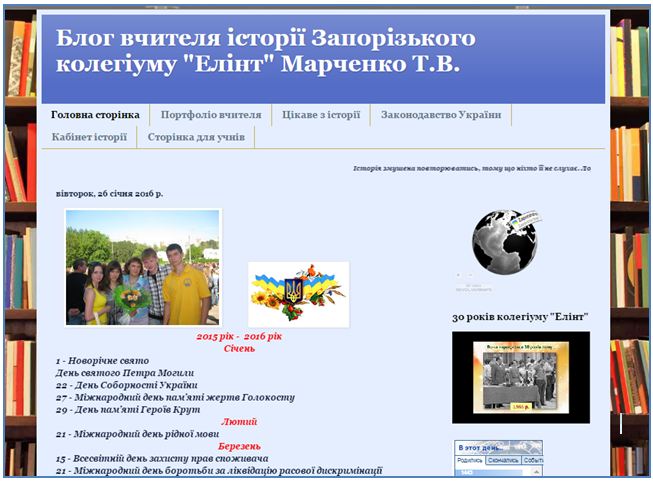Select the Событи tab in the widget
This screenshot has width=653, height=482.
[533, 461]
